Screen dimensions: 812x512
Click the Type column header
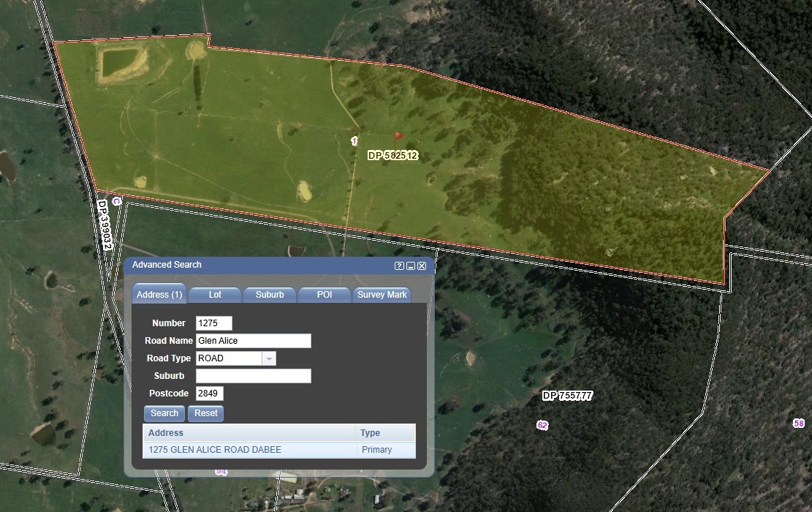coord(384,433)
